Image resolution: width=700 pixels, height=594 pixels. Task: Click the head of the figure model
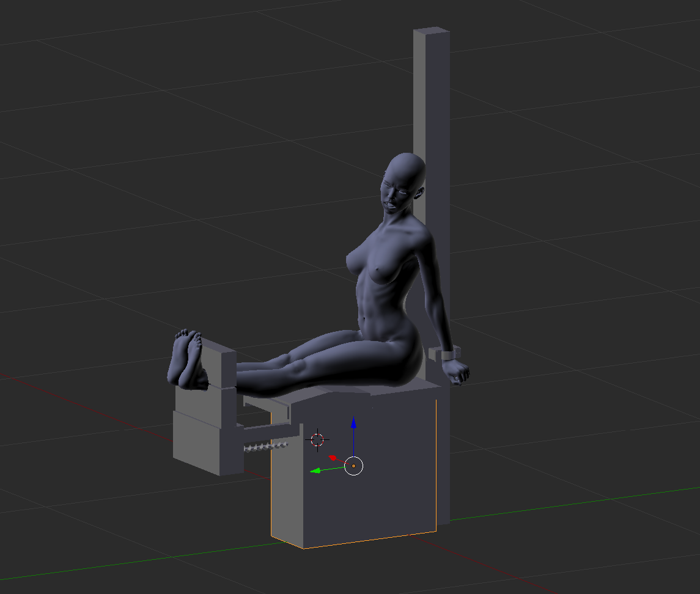[403, 177]
